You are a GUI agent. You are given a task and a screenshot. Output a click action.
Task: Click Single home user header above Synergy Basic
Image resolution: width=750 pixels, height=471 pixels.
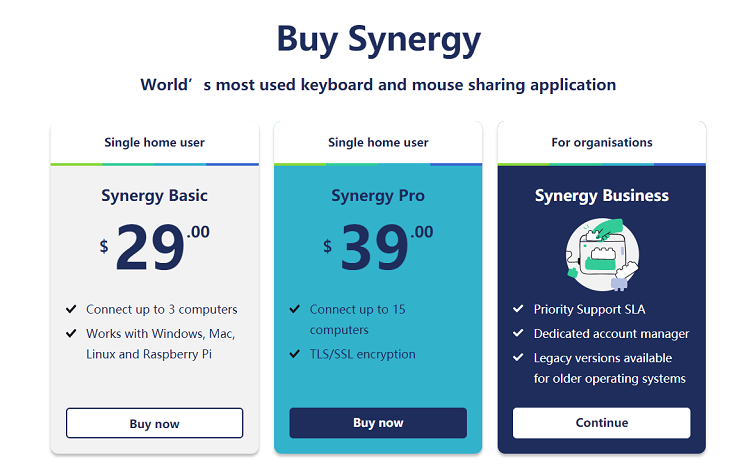click(x=154, y=142)
